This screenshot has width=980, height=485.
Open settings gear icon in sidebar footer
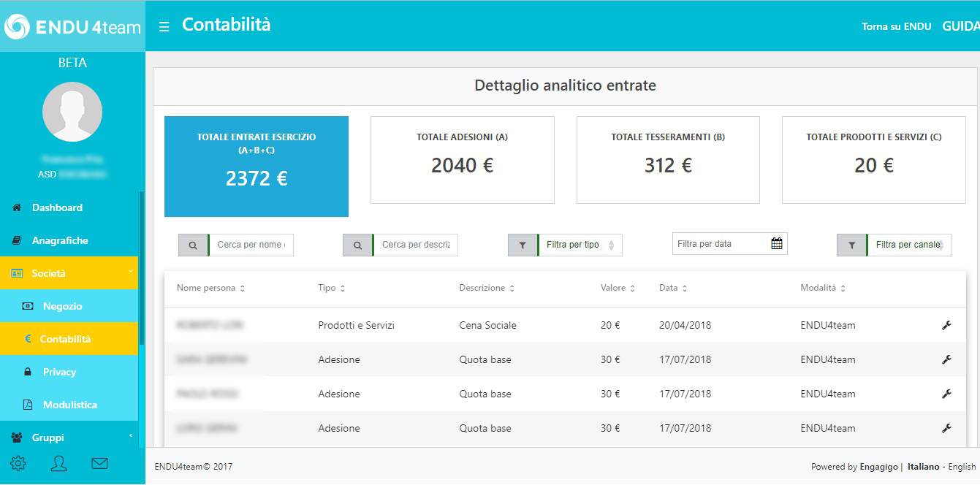tap(18, 463)
